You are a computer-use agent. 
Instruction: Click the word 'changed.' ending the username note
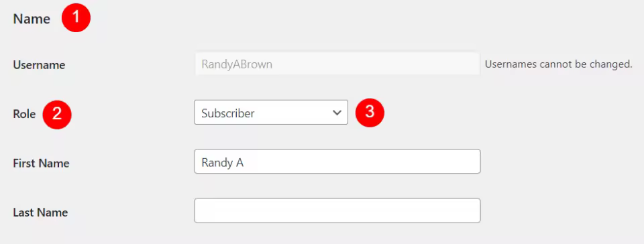(612, 64)
